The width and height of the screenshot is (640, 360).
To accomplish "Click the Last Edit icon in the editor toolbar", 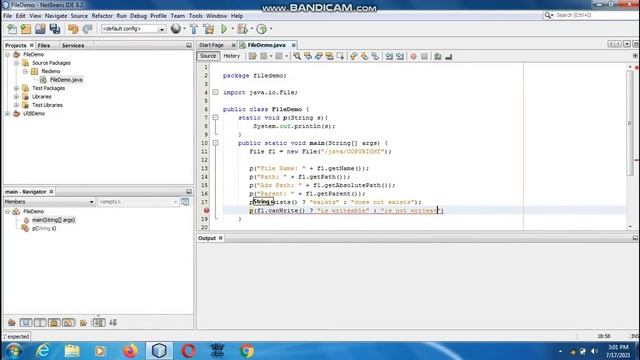I will point(253,56).
